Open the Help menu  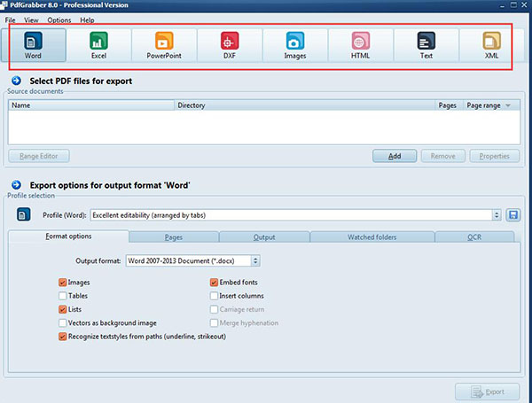click(87, 20)
